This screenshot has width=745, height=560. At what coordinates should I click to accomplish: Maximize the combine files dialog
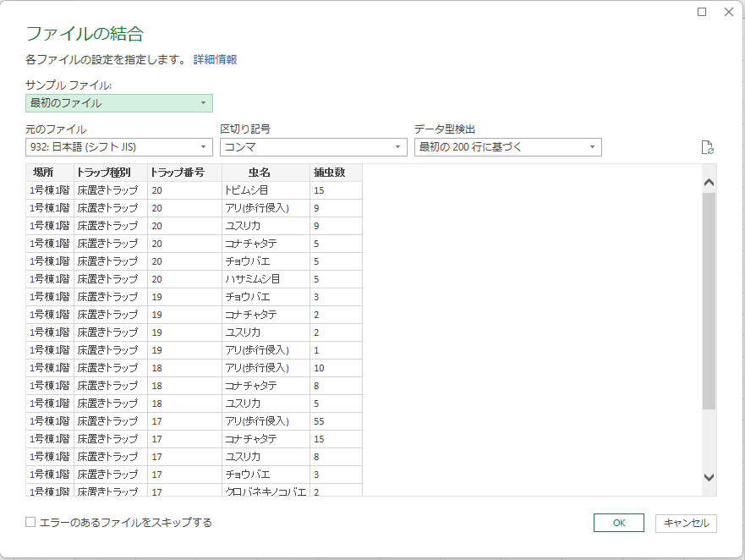702,12
